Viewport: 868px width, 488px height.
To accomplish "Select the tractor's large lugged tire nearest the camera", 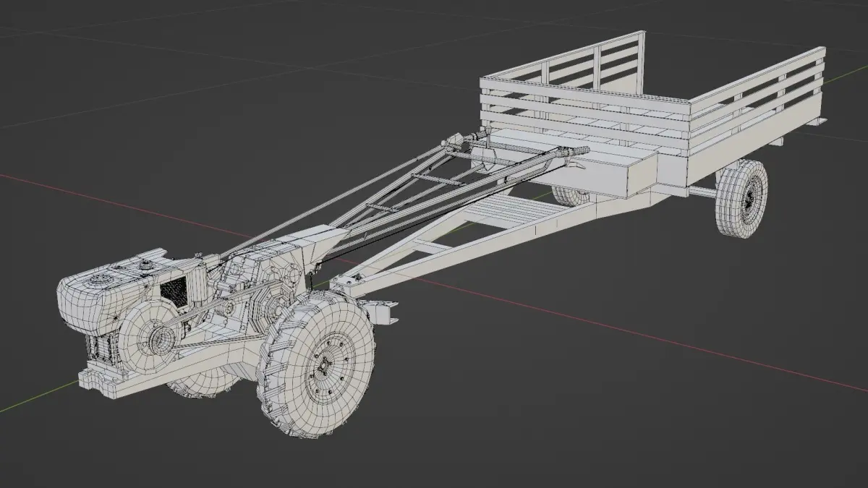I will (x=316, y=364).
